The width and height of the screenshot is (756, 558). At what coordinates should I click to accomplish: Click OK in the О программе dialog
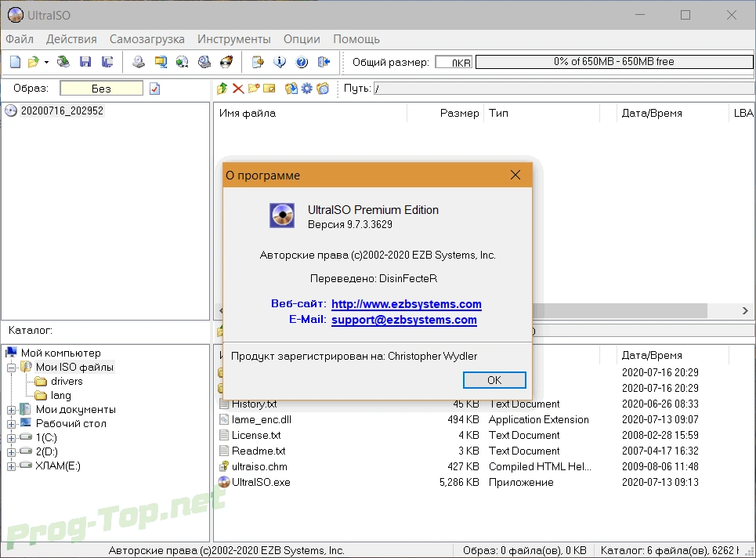[x=494, y=380]
